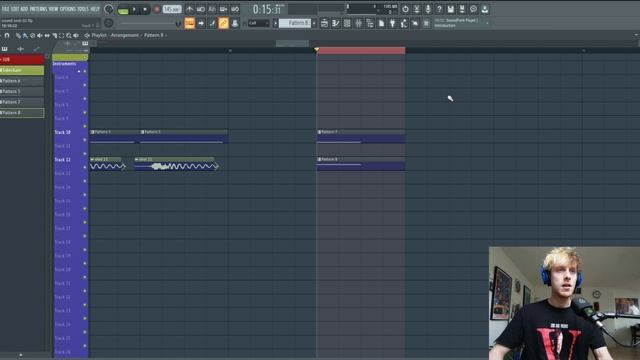Click the render/export audio icon

462,9
